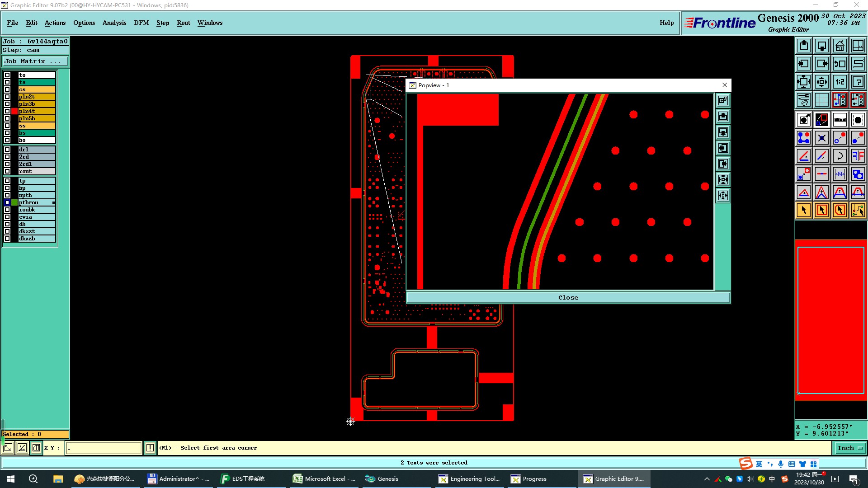Open the Job Matrix button
This screenshot has height=488, width=868.
(x=35, y=61)
